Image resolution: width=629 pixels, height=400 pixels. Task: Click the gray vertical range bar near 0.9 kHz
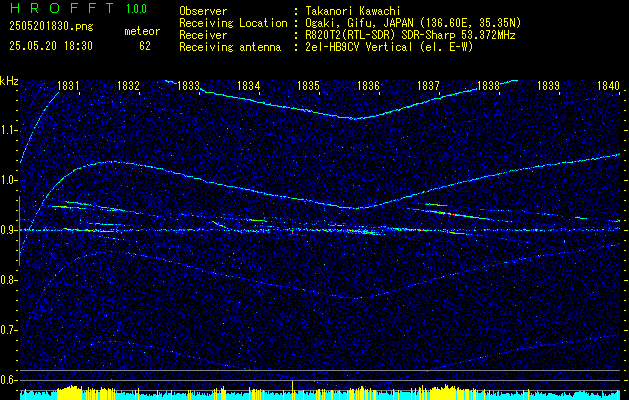[19, 231]
